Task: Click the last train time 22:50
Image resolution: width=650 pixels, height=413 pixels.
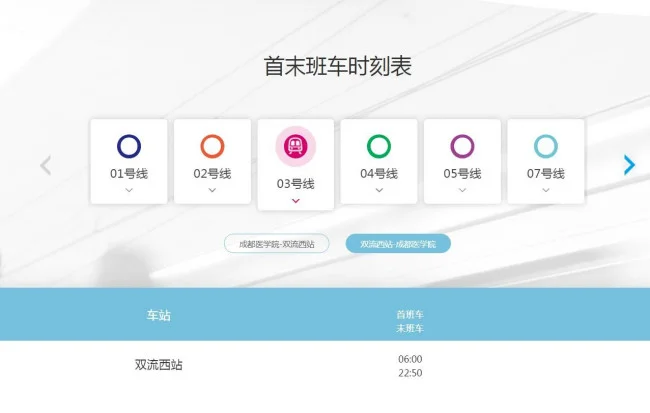Action: tap(410, 373)
